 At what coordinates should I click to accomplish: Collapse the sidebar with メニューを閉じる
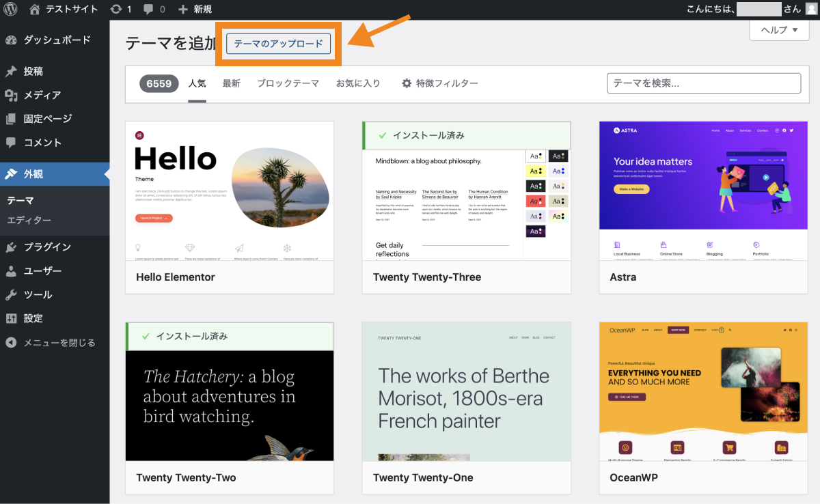[55, 342]
